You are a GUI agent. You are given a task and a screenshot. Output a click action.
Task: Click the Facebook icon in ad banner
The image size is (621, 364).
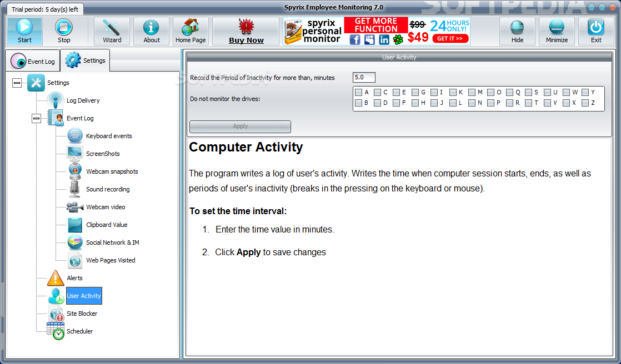click(x=355, y=39)
